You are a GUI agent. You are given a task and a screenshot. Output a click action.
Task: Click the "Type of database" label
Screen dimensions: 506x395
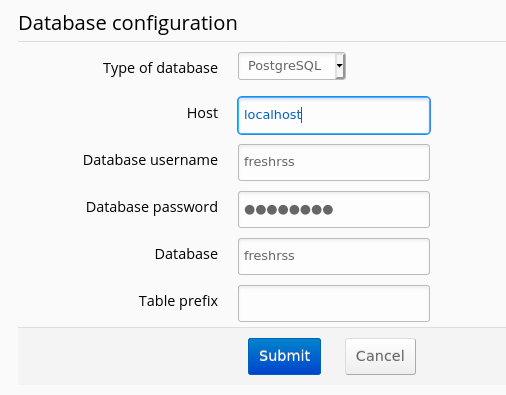160,68
